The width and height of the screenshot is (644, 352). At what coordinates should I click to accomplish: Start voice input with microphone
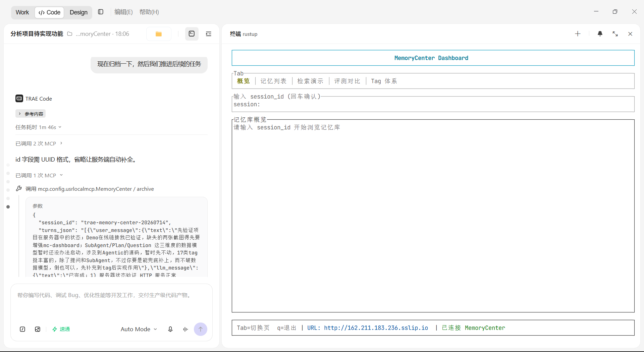pyautogui.click(x=170, y=329)
